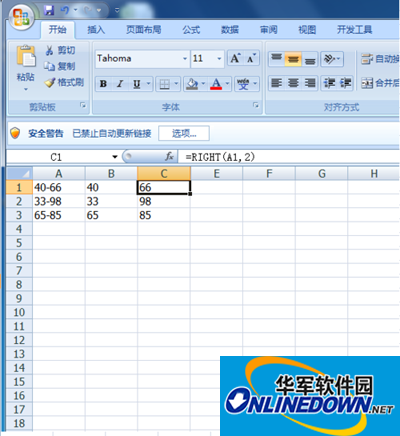400x436 pixels.
Task: Increase indent in cell
Action: (345, 83)
